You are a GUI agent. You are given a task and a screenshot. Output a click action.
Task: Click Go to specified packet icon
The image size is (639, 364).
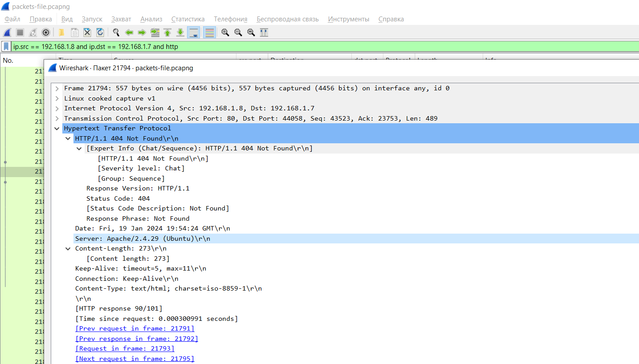[155, 32]
